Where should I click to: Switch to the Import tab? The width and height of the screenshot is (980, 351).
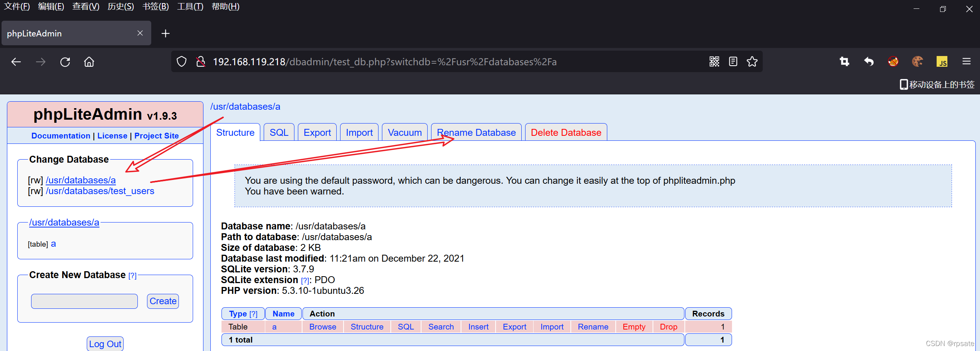pos(359,132)
